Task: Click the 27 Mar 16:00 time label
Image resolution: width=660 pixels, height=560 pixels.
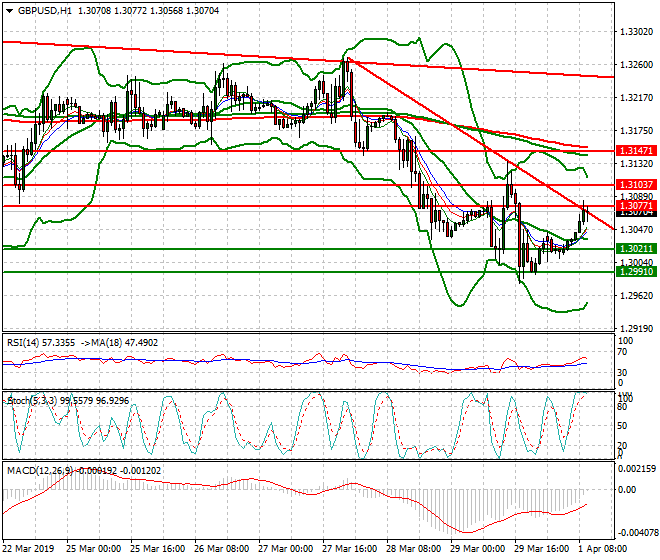Action: [349, 549]
